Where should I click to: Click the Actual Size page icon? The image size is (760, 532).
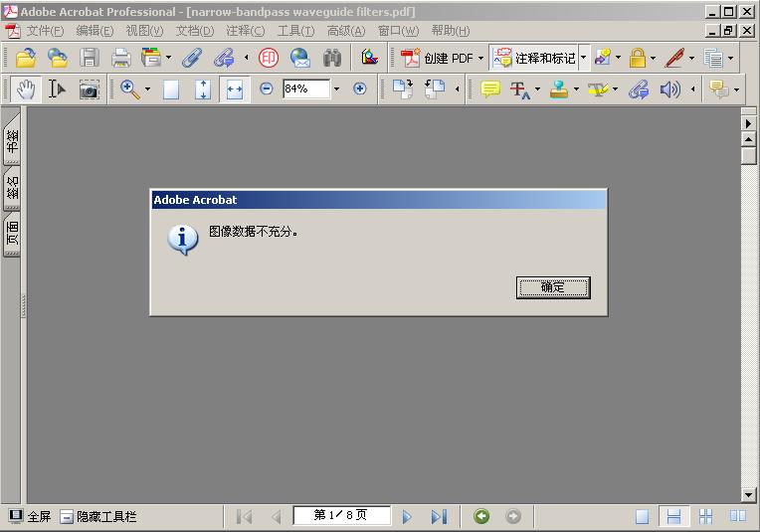[x=171, y=89]
